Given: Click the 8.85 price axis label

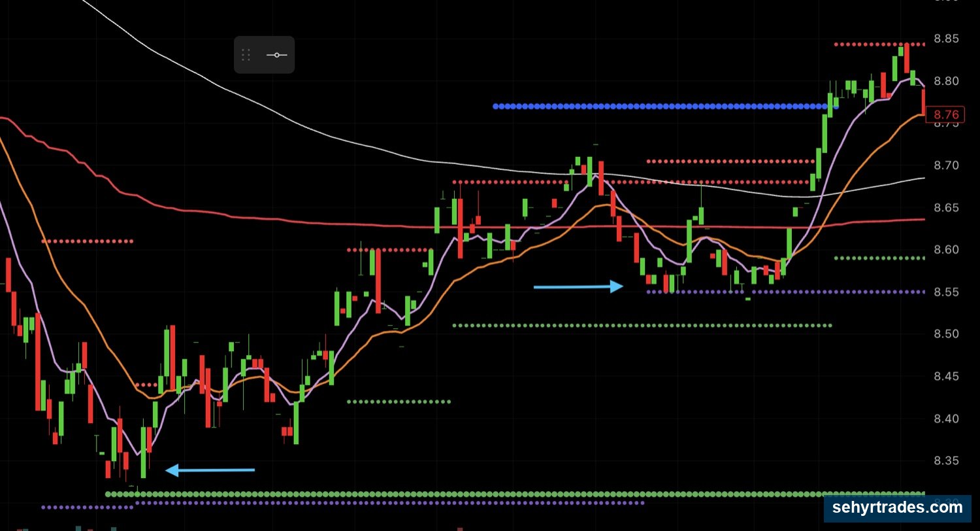Looking at the screenshot, I should pos(946,39).
